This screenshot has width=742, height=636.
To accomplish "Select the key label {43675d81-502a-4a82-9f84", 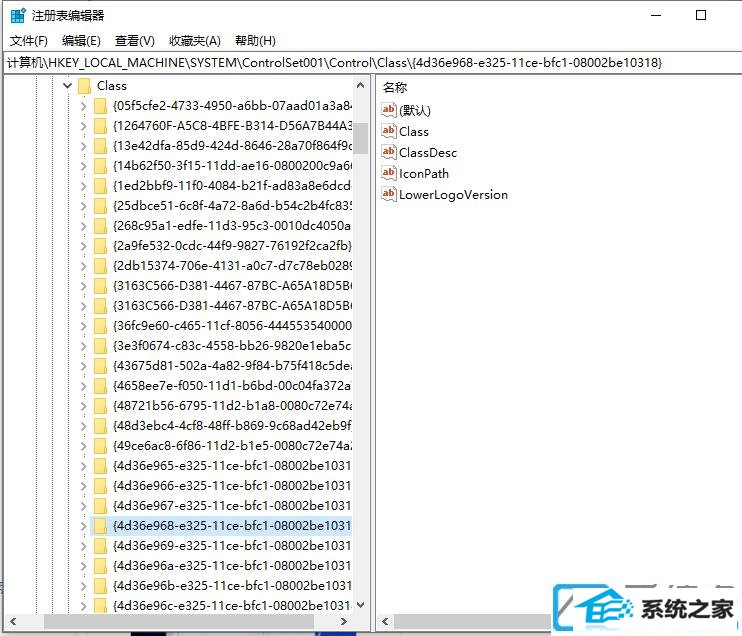I will pyautogui.click(x=232, y=366).
